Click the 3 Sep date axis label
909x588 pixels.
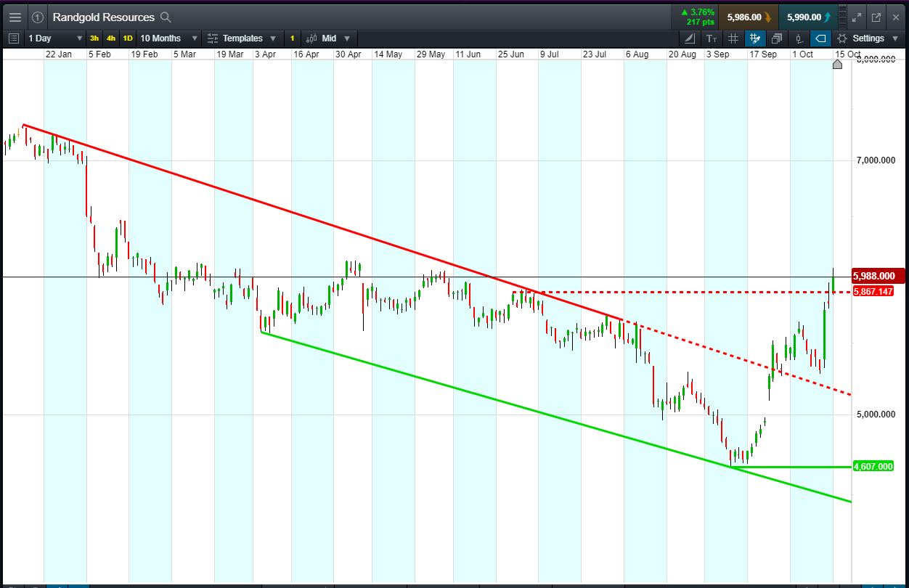pyautogui.click(x=718, y=54)
